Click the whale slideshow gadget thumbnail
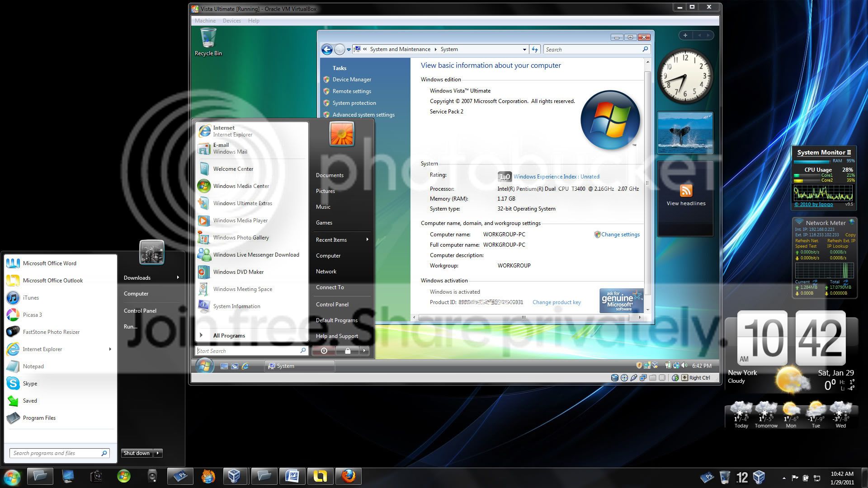Image resolution: width=868 pixels, height=488 pixels. [685, 133]
